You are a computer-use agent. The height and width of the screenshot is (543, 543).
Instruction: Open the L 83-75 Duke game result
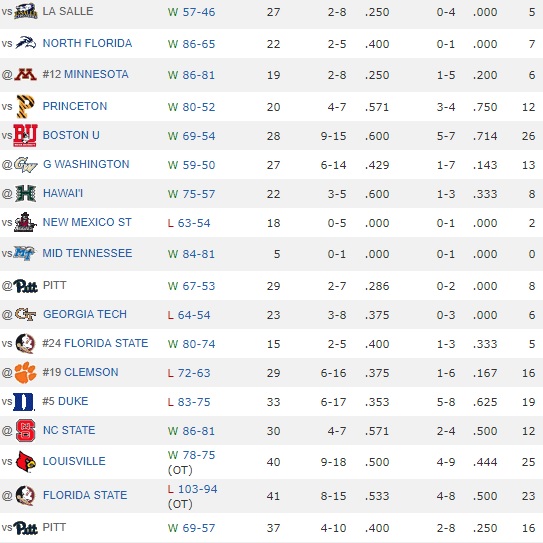pos(189,402)
